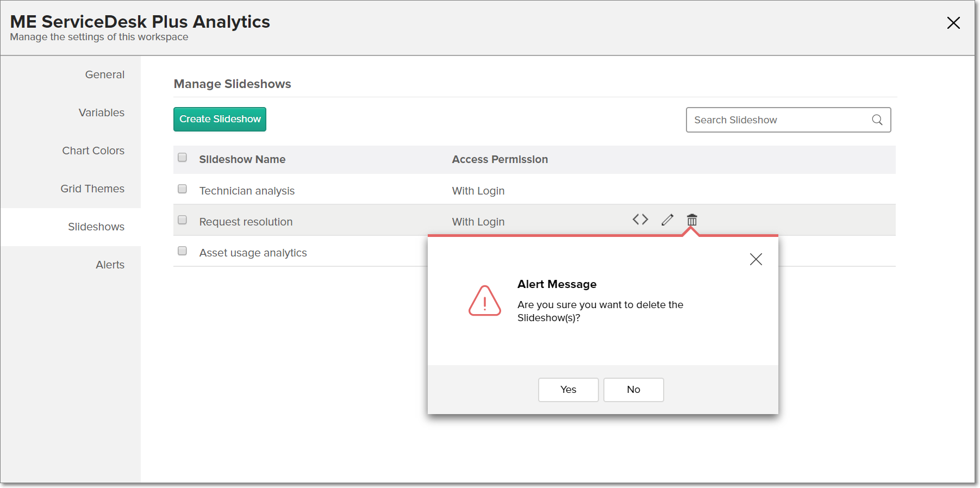Click the magnifier icon in Search Slideshow

coord(877,120)
